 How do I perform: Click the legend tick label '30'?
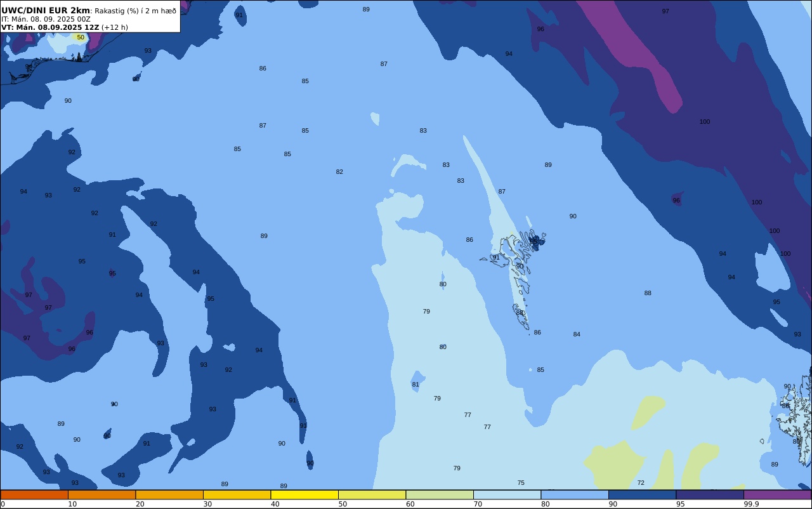click(x=207, y=504)
